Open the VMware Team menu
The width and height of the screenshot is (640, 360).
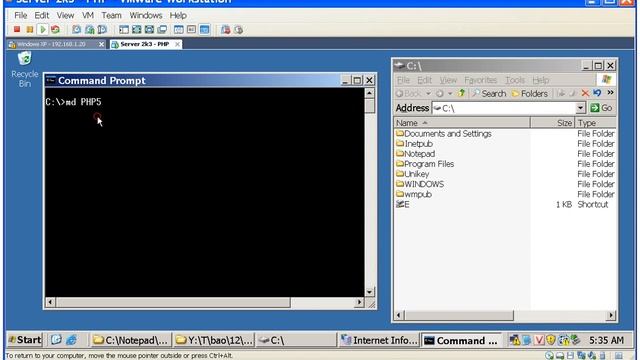[111, 15]
